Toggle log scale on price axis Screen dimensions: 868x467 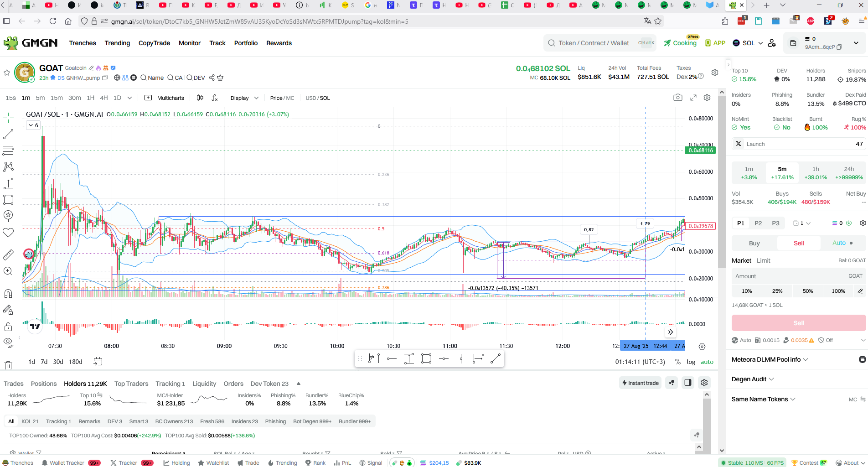[x=691, y=362]
